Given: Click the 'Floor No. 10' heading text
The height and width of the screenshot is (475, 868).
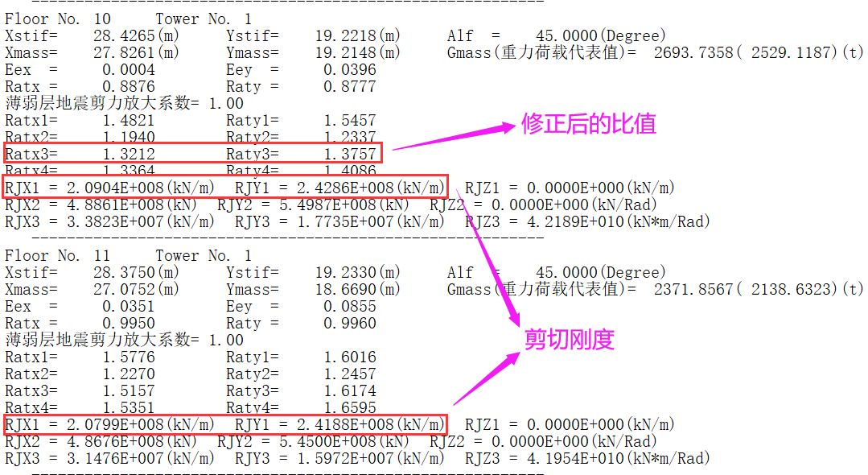Looking at the screenshot, I should coord(58,19).
